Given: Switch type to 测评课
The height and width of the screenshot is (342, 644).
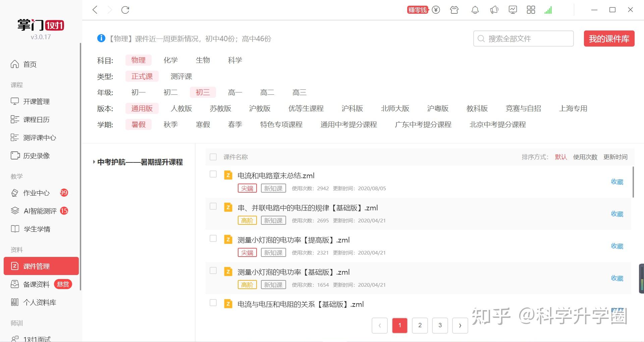Looking at the screenshot, I should (x=181, y=76).
